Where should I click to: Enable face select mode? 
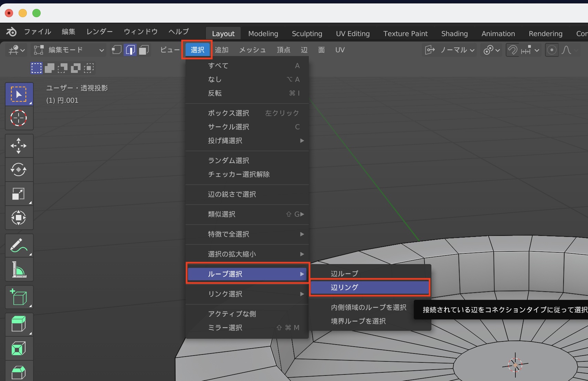tap(144, 50)
